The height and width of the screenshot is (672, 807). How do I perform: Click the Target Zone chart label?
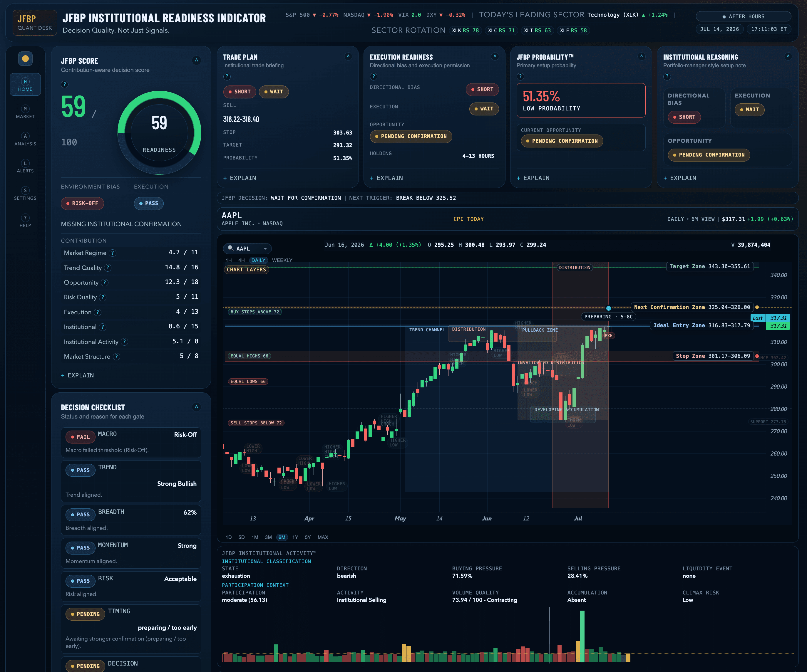pos(709,266)
